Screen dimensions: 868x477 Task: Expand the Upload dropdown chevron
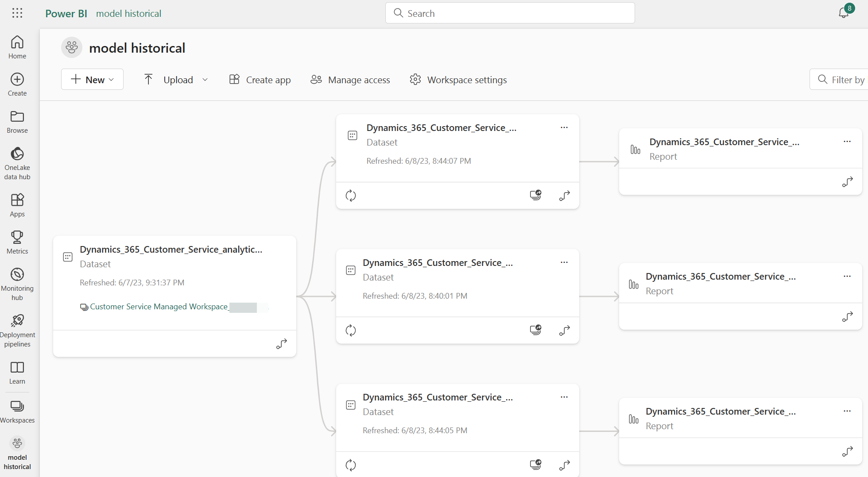click(x=205, y=79)
